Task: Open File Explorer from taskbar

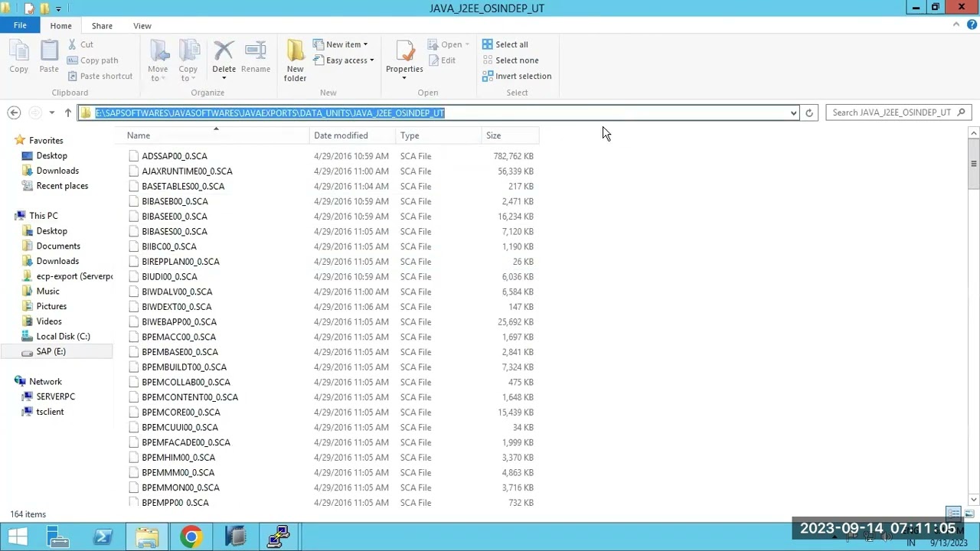Action: click(147, 537)
